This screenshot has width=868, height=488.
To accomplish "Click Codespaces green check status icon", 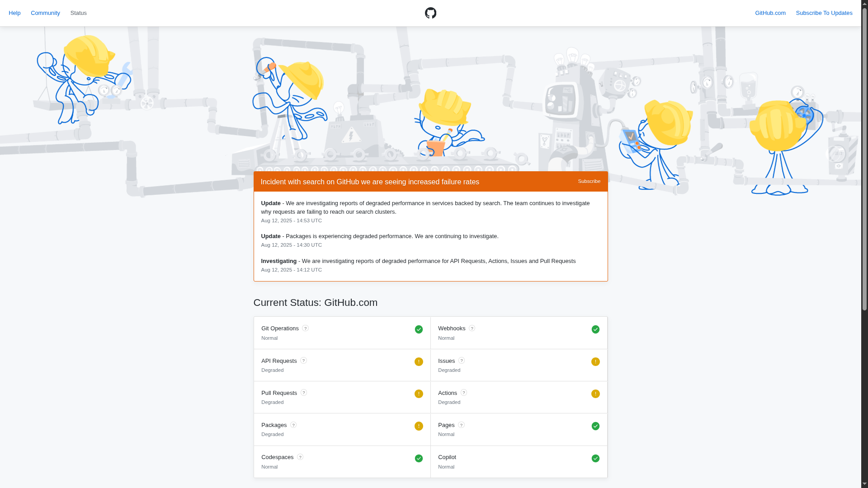I will click(419, 459).
